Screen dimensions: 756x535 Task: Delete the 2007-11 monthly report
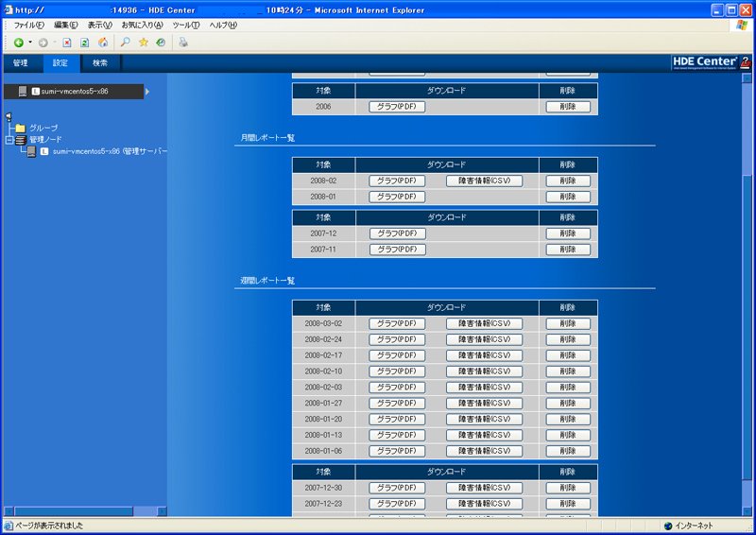point(568,250)
